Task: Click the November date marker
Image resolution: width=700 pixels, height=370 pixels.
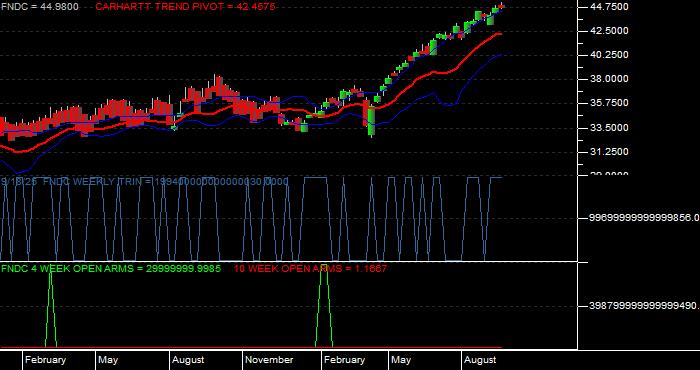Action: 269,360
